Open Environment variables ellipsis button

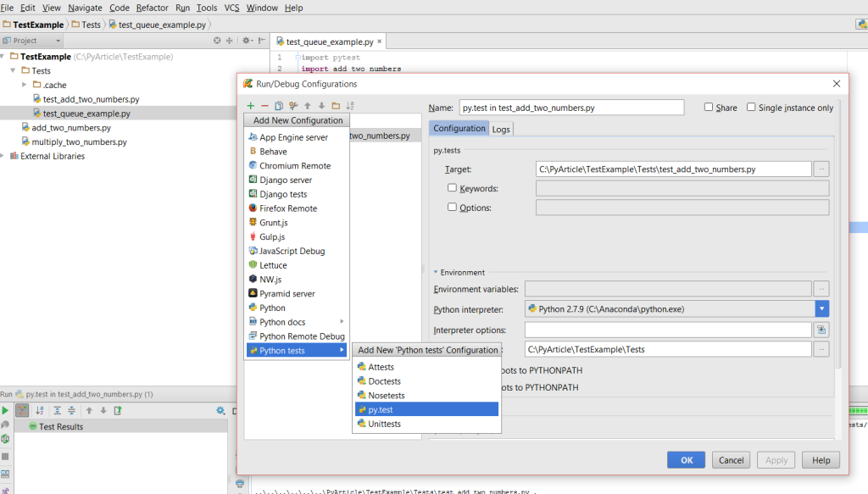(821, 289)
